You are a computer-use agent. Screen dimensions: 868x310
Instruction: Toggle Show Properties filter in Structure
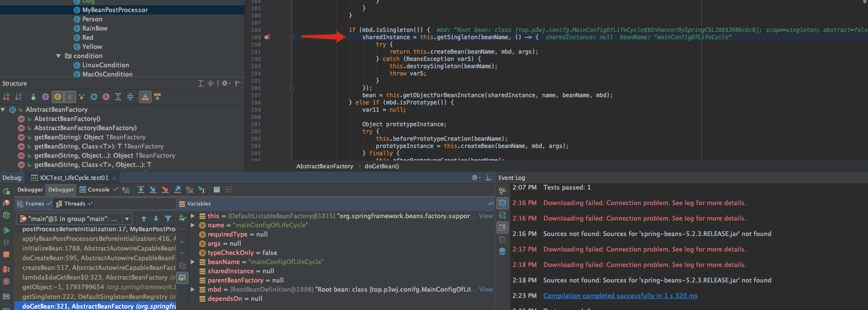tap(46, 97)
